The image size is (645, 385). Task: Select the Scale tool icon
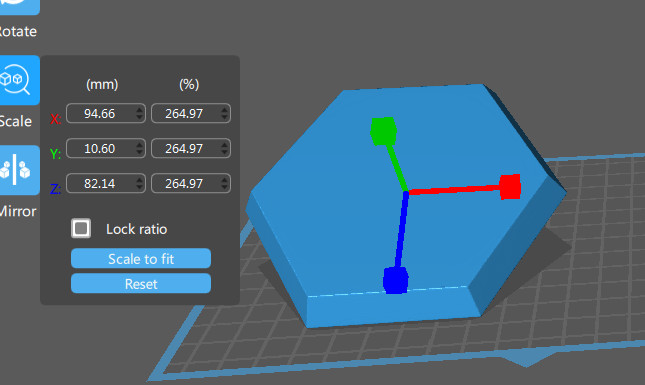(19, 80)
